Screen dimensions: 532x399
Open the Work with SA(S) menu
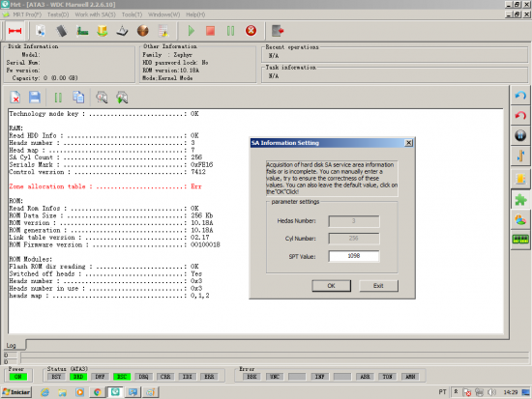coord(96,14)
